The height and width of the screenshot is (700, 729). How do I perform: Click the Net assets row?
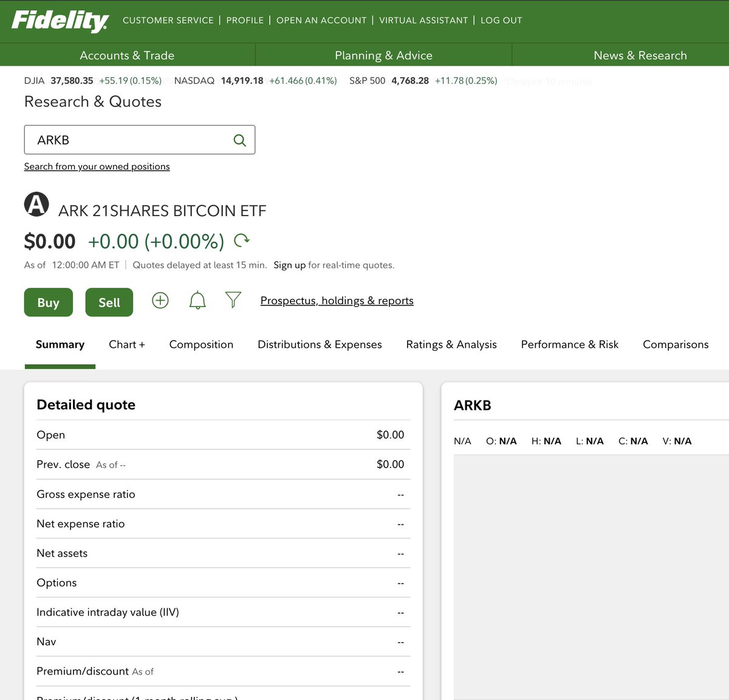click(223, 553)
